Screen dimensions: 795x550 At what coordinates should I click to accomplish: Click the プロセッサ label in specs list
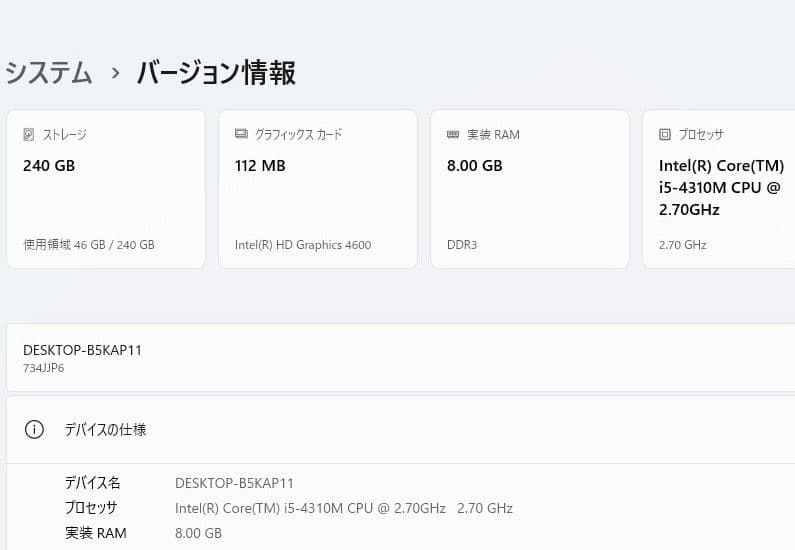click(x=91, y=507)
